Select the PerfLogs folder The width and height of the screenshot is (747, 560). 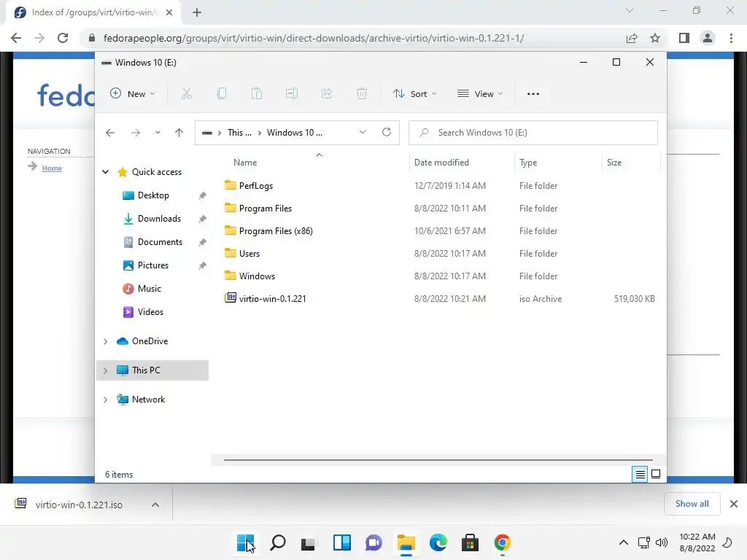click(256, 186)
